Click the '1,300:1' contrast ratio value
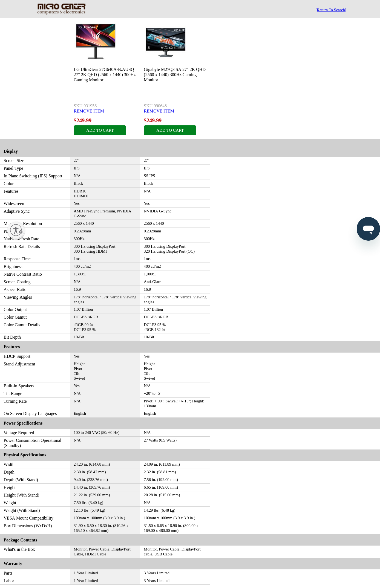This screenshot has height=588, width=380. (80, 274)
